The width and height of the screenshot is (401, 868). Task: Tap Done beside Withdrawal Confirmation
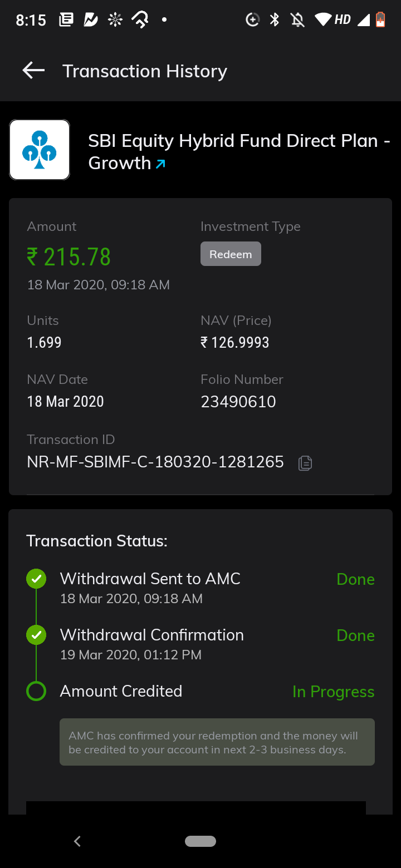[355, 635]
